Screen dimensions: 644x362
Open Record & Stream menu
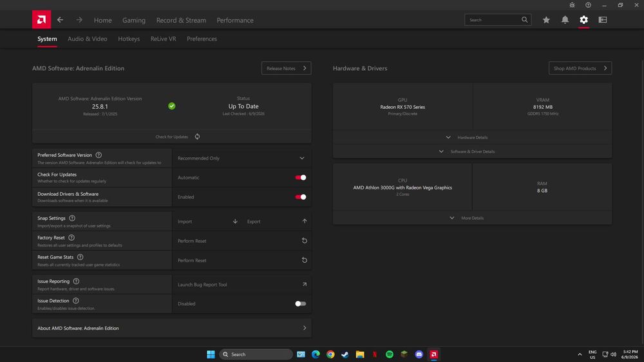tap(181, 20)
